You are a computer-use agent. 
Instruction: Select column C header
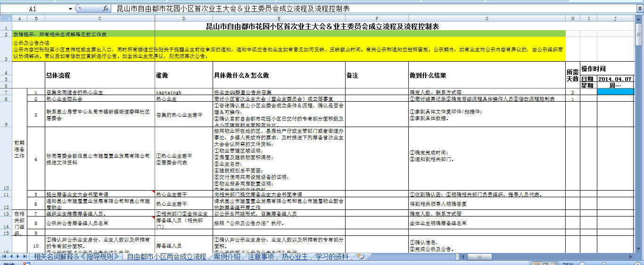pyautogui.click(x=100, y=18)
